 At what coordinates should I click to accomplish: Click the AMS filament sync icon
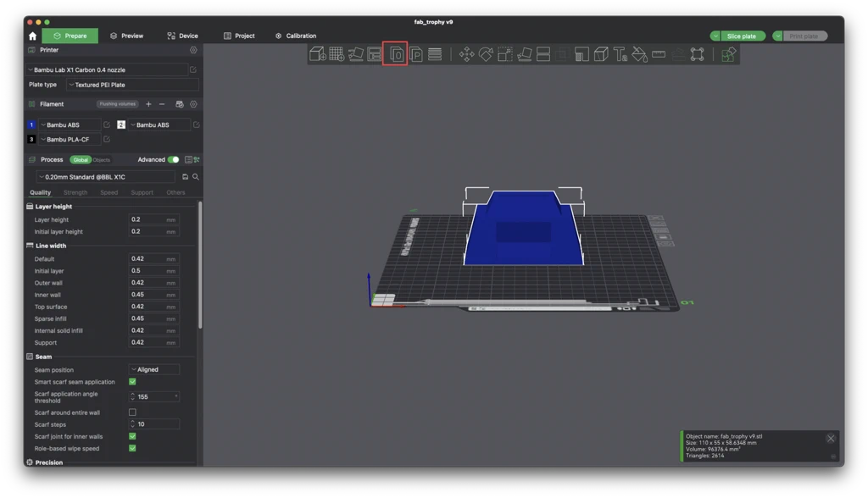click(180, 104)
